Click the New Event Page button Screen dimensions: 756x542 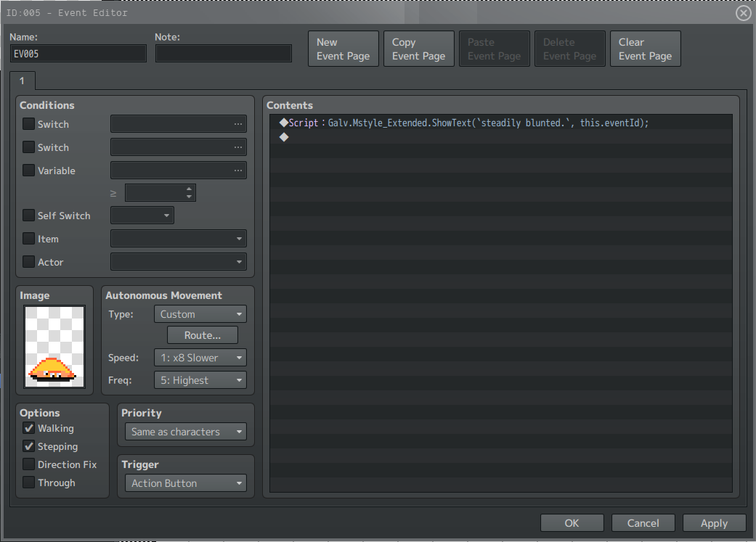(344, 49)
